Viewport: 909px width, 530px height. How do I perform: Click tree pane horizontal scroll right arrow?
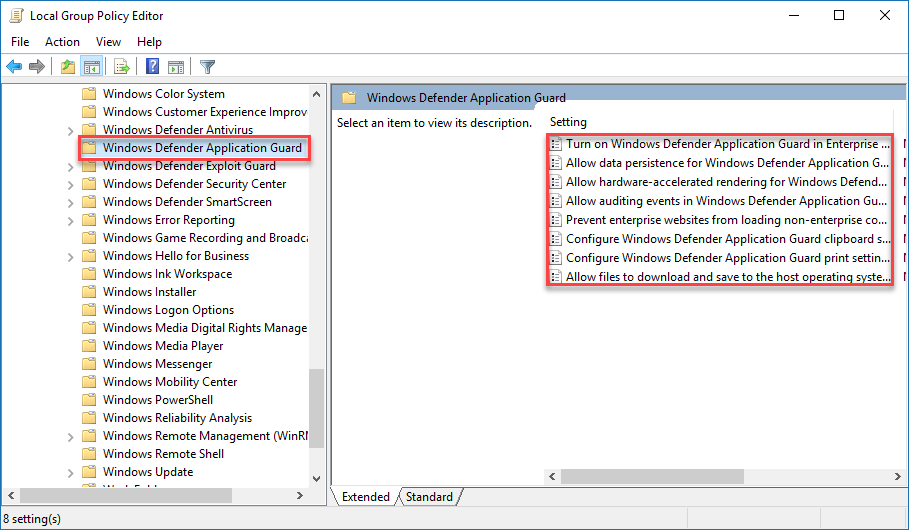pyautogui.click(x=300, y=495)
